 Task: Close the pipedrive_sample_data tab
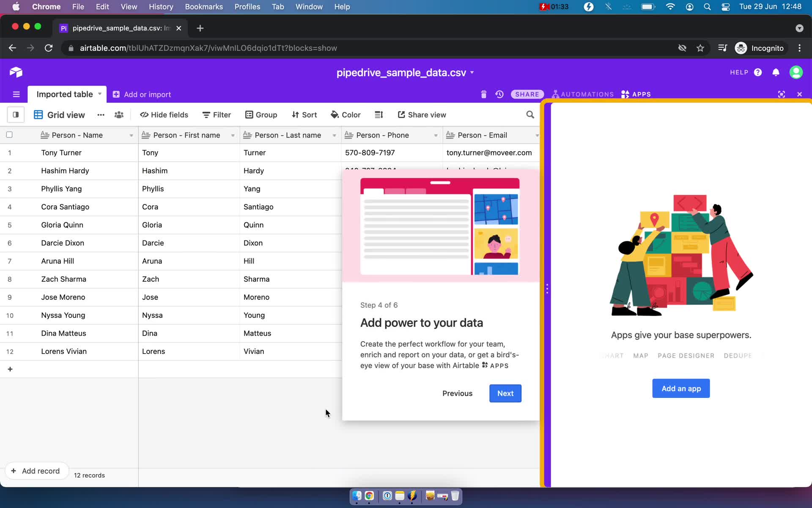(178, 28)
